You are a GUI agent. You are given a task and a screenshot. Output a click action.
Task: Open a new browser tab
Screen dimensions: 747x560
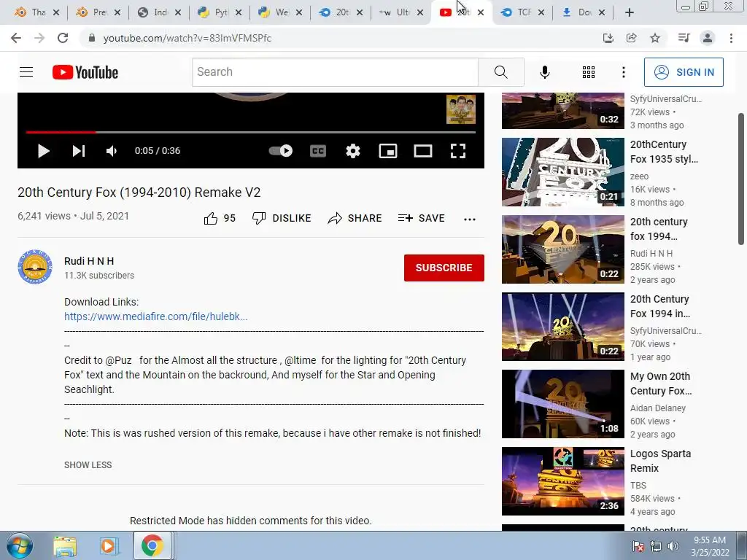630,12
